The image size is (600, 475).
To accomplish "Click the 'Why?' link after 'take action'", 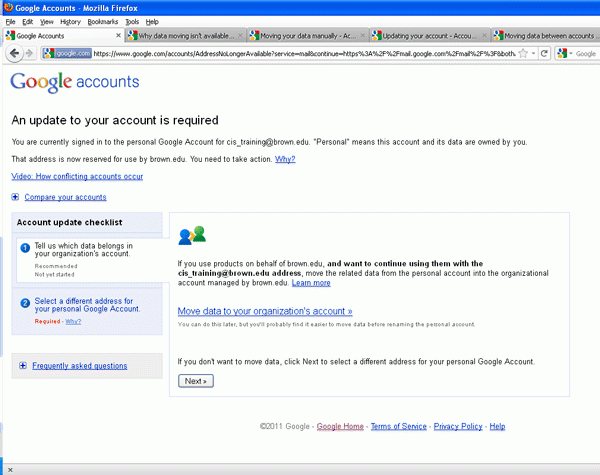I will pos(285,159).
